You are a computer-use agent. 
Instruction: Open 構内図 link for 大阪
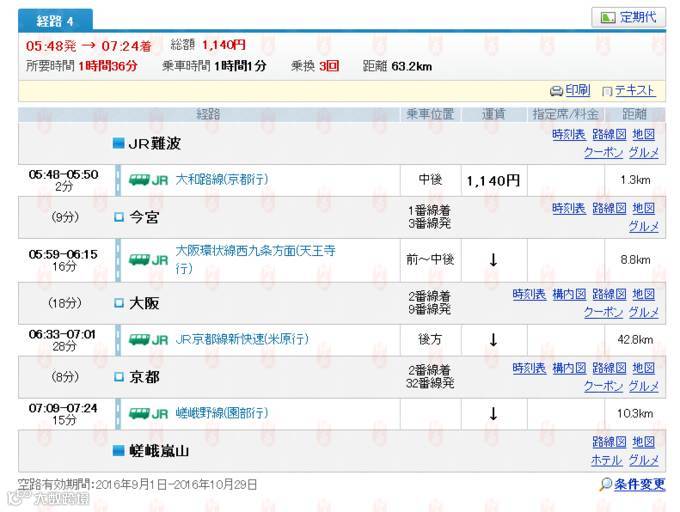point(569,294)
